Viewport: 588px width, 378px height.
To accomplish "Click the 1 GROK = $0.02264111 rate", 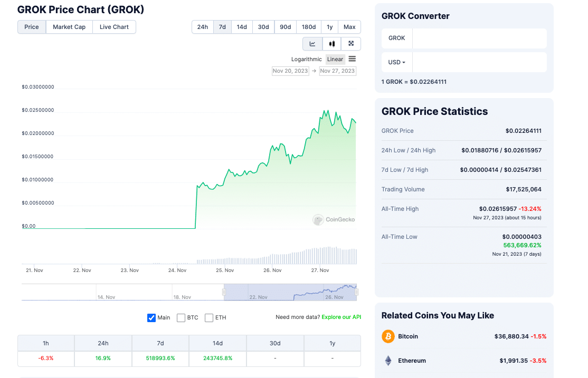I will pyautogui.click(x=414, y=82).
